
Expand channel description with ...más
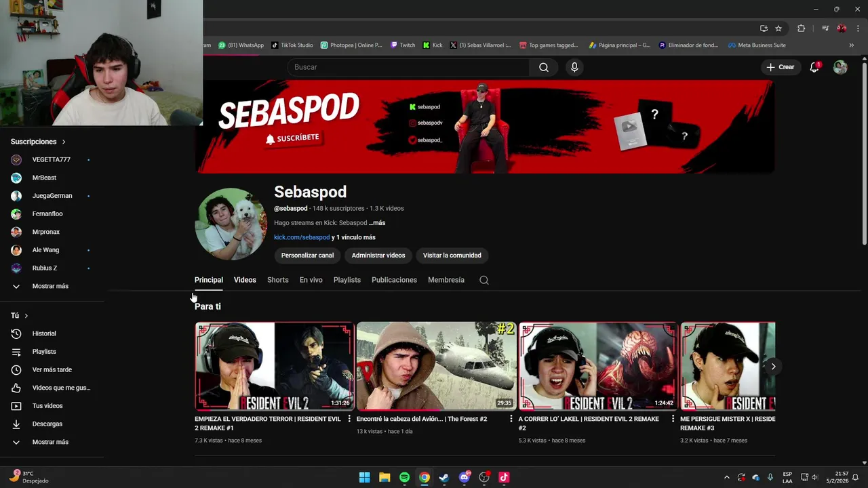377,223
